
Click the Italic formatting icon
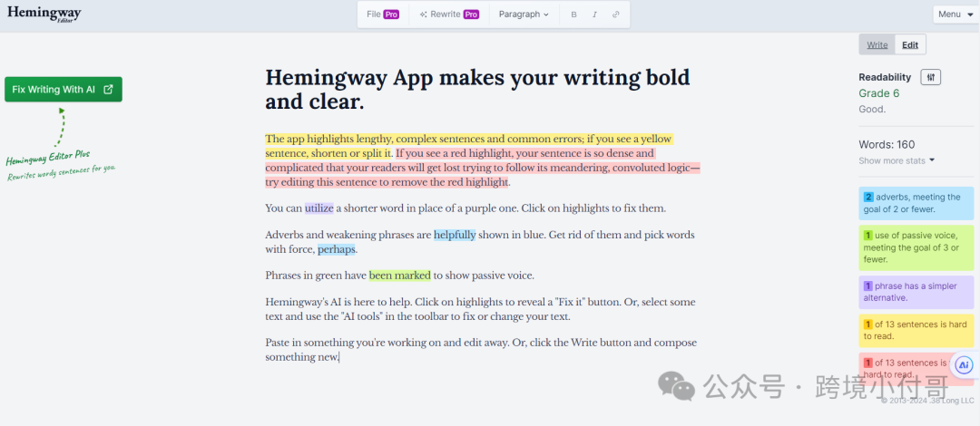tap(594, 15)
